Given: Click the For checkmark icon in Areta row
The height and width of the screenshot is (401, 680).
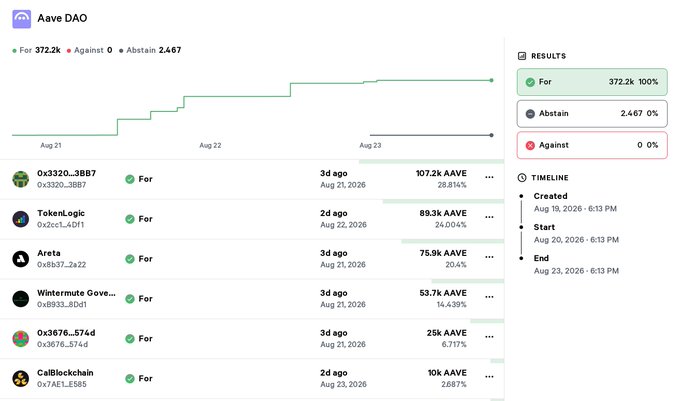Looking at the screenshot, I should click(x=130, y=259).
